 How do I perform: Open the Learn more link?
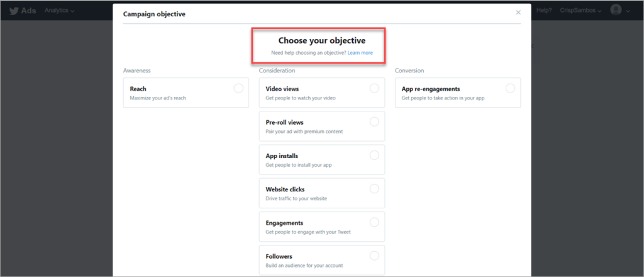pos(360,53)
